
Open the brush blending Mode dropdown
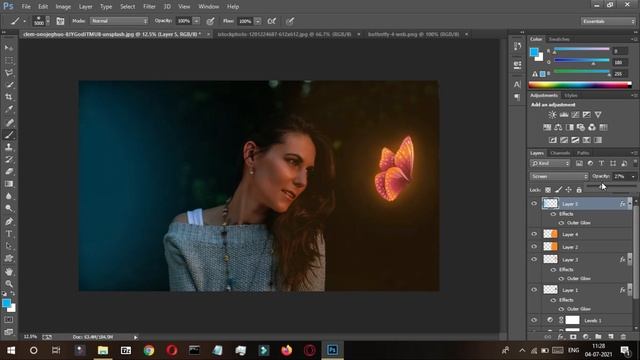click(x=118, y=21)
